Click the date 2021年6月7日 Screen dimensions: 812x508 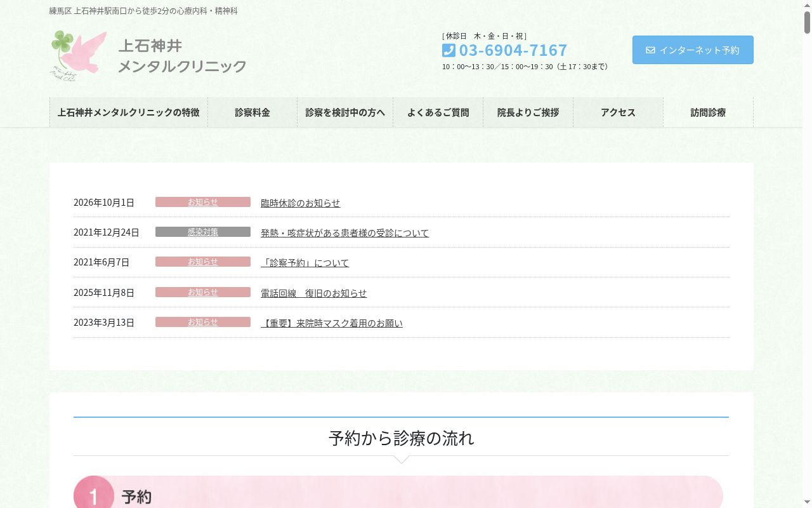101,262
